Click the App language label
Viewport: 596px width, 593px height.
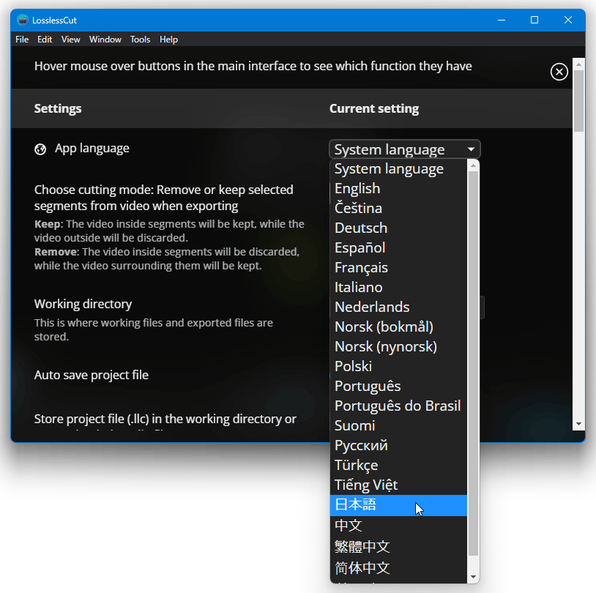(92, 148)
